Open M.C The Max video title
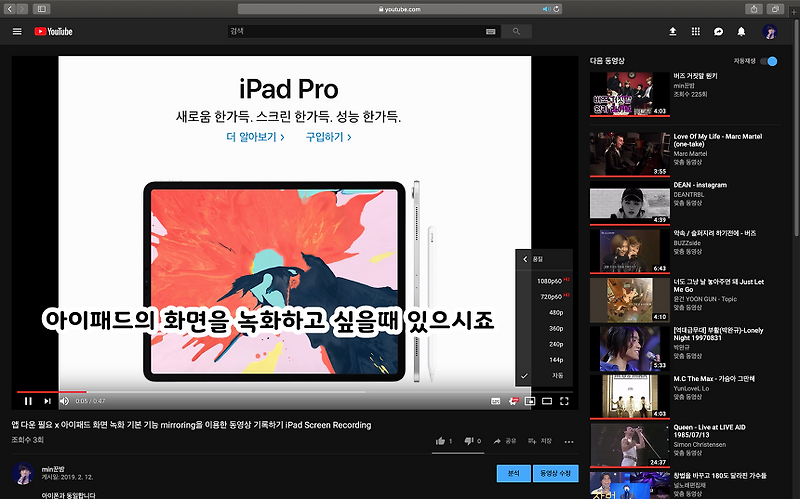Screen dimensions: 800x499 click(714, 379)
